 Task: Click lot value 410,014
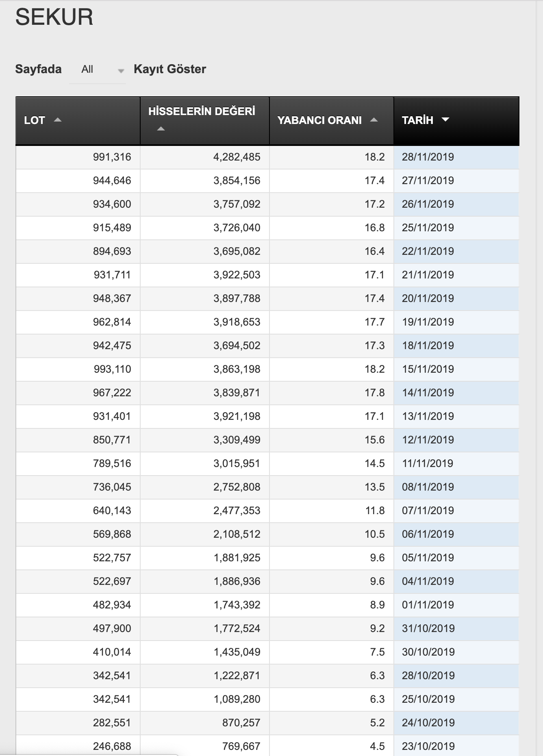(112, 652)
